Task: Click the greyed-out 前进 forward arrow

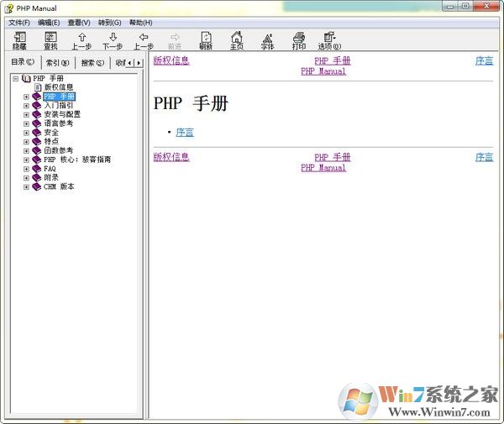Action: (x=175, y=41)
